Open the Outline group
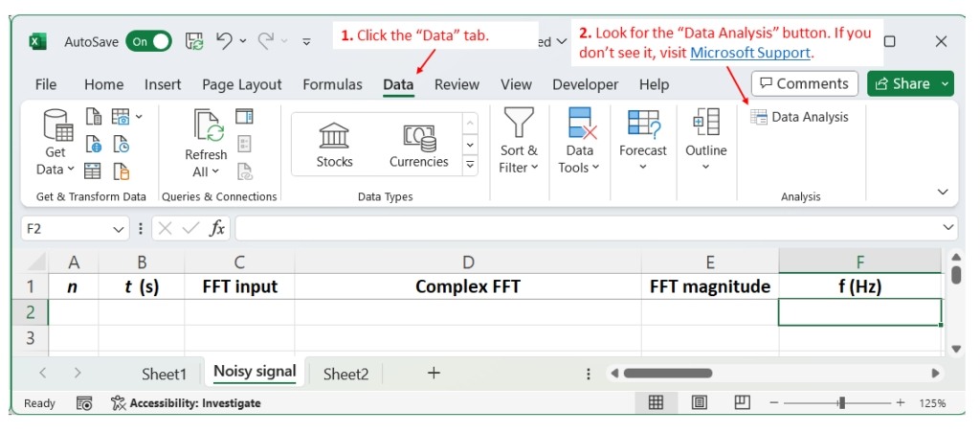Image resolution: width=980 pixels, height=433 pixels. coord(705,125)
